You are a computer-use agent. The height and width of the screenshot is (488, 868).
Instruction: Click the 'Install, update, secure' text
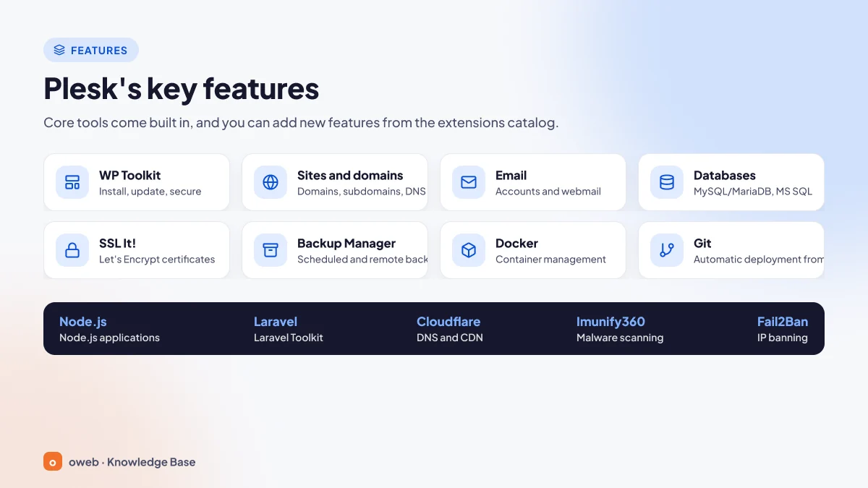pyautogui.click(x=150, y=192)
